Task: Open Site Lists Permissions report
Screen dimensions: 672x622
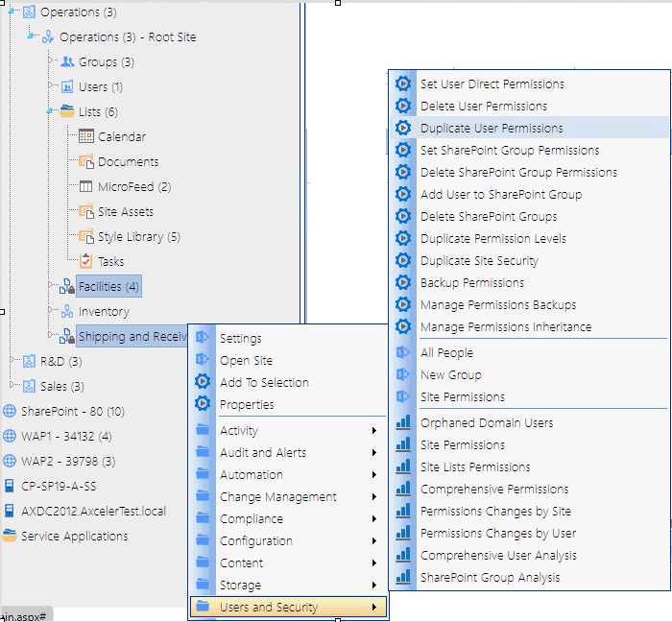Action: [x=530, y=466]
